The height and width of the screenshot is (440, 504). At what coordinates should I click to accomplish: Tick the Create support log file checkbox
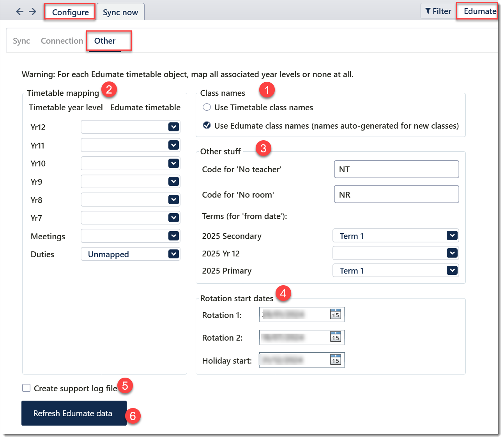pos(27,388)
